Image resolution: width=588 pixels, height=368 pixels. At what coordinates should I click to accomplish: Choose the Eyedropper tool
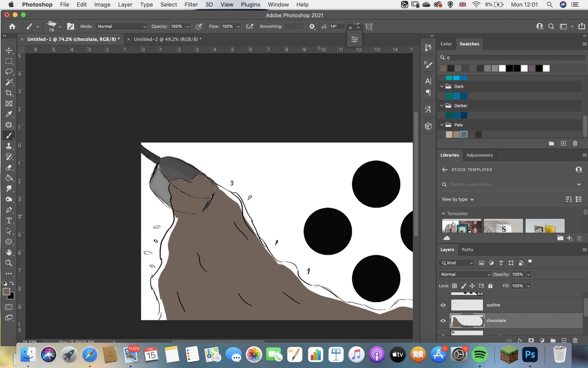[9, 114]
